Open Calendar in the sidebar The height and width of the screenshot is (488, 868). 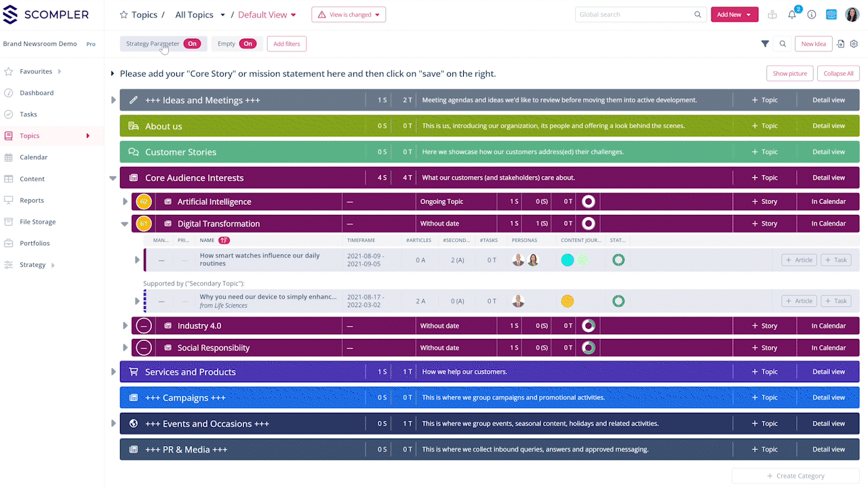(x=33, y=157)
